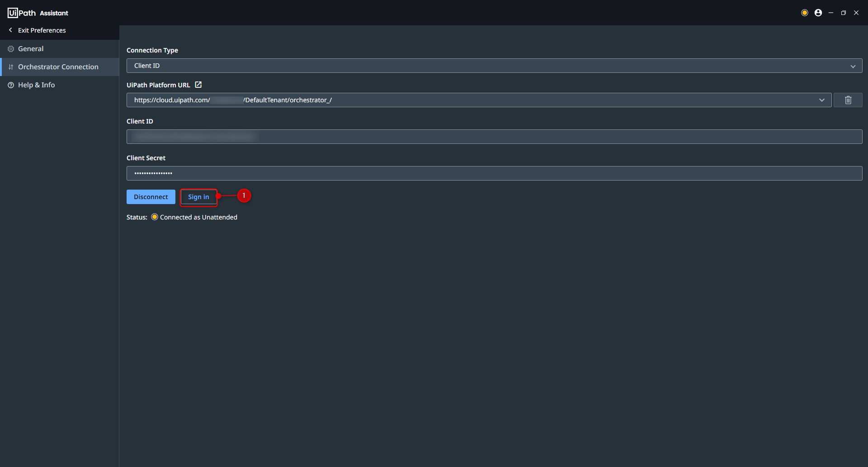This screenshot has width=868, height=467.
Task: Expand the Platform URL history chevron
Action: (822, 100)
